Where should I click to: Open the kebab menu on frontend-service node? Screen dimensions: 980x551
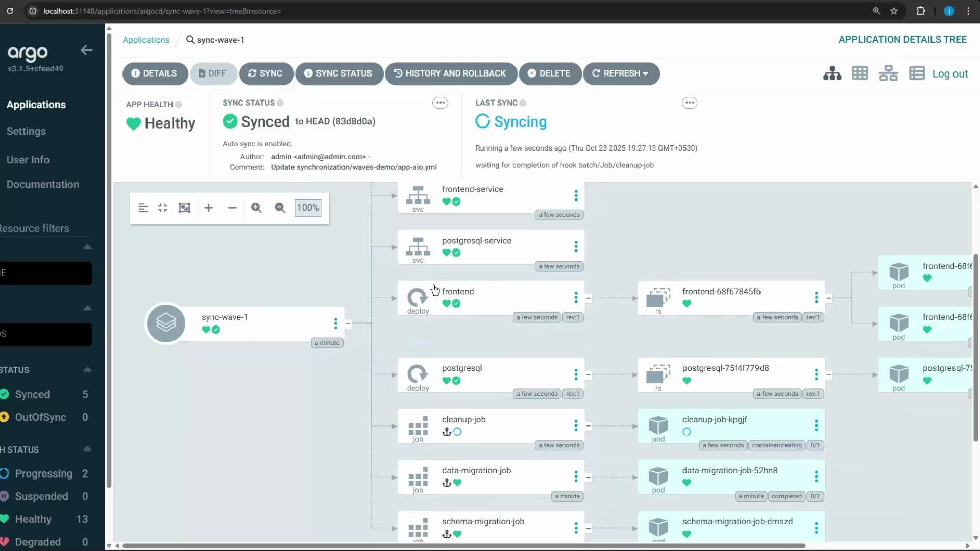pos(576,195)
